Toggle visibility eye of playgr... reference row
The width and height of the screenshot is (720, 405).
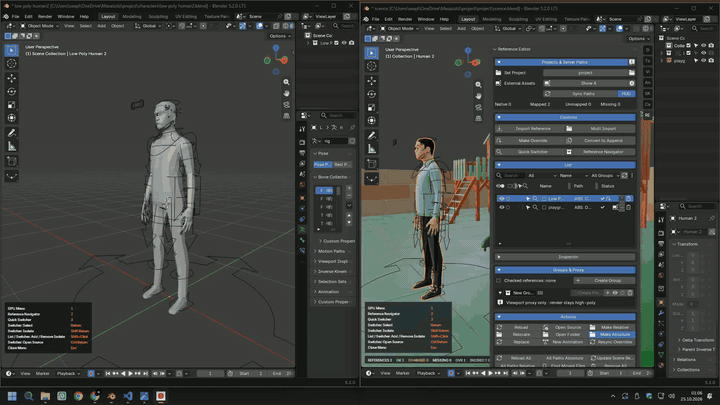click(501, 208)
